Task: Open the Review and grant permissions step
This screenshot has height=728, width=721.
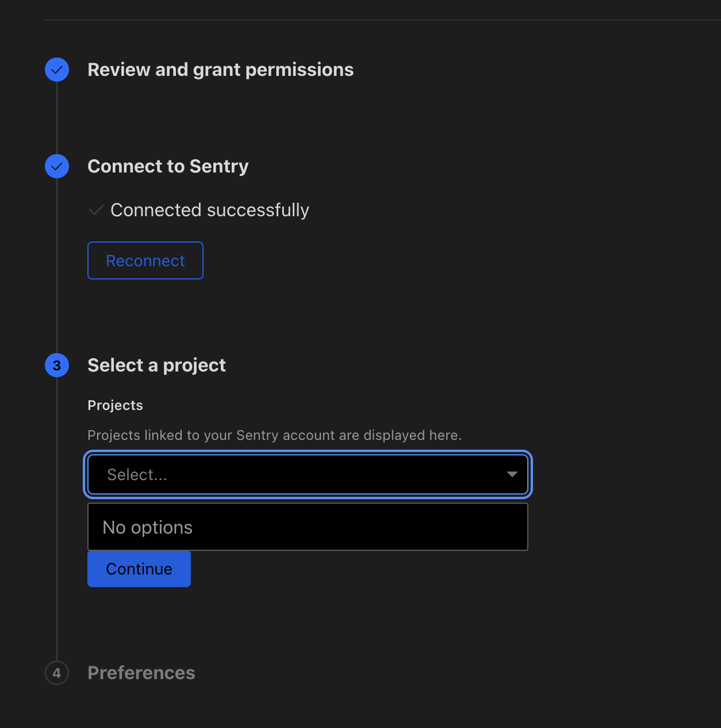Action: click(x=220, y=70)
